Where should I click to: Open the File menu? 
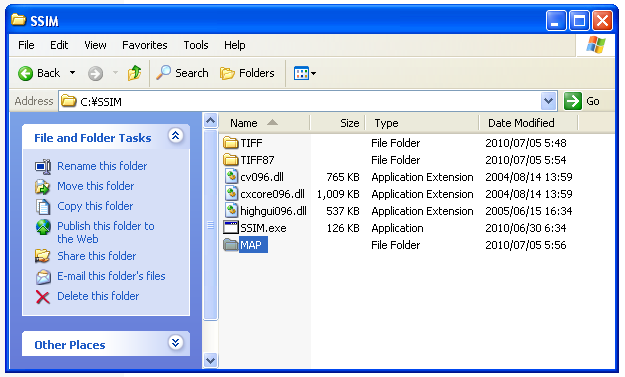coord(26,45)
